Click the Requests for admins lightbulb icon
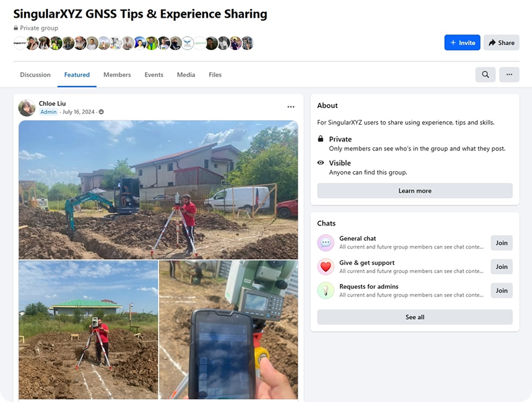This screenshot has width=532, height=402. 325,291
